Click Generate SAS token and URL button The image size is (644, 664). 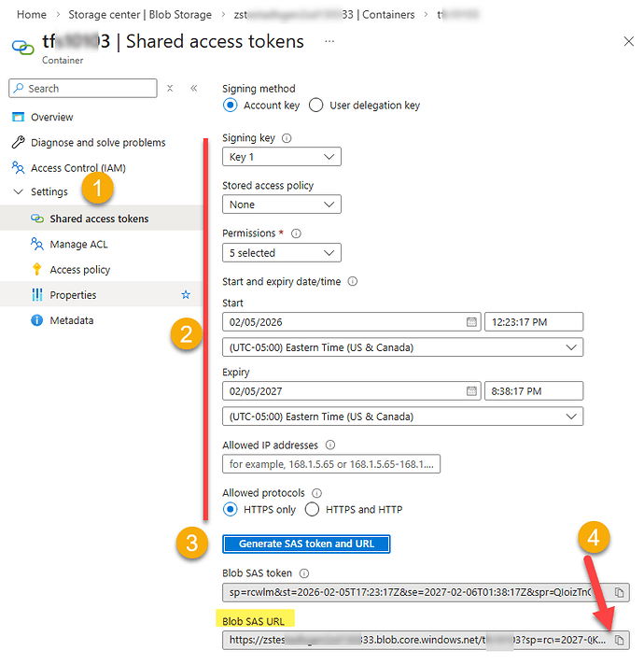(306, 544)
